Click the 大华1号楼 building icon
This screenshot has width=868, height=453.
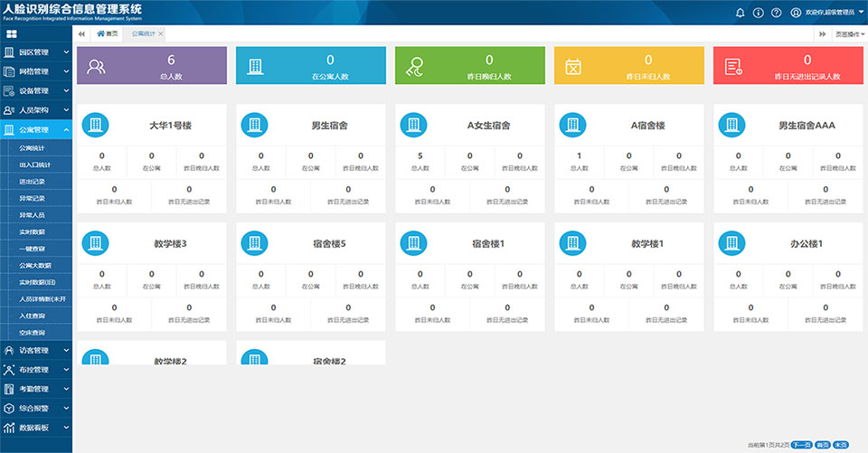pyautogui.click(x=97, y=125)
